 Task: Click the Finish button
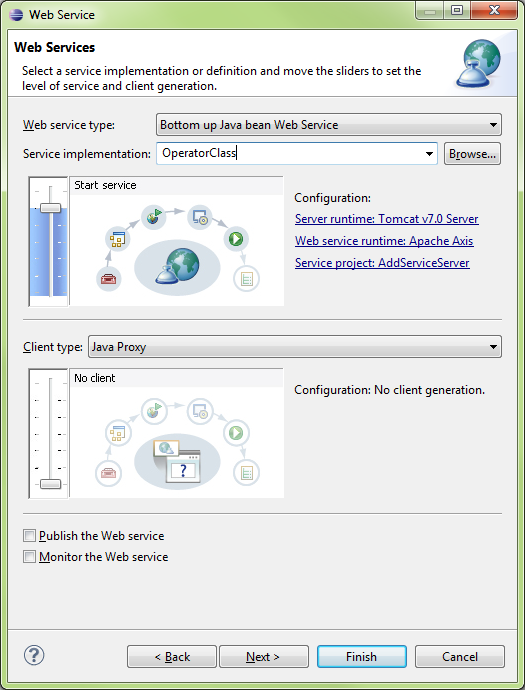point(362,657)
